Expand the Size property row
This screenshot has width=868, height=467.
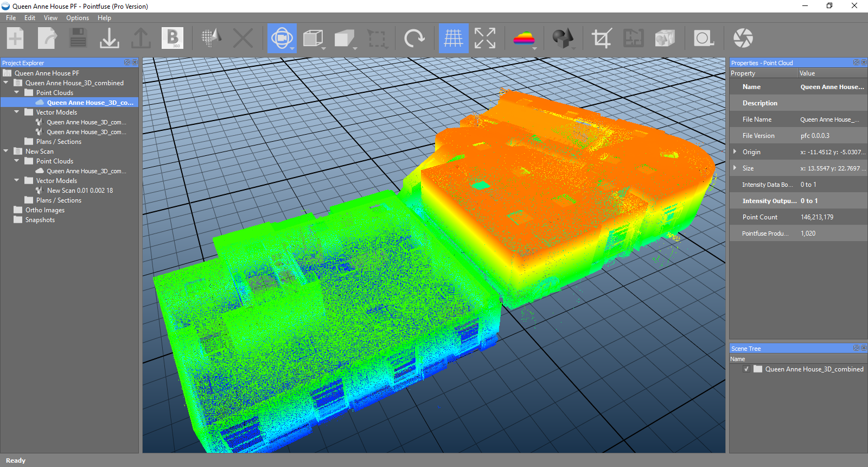735,168
